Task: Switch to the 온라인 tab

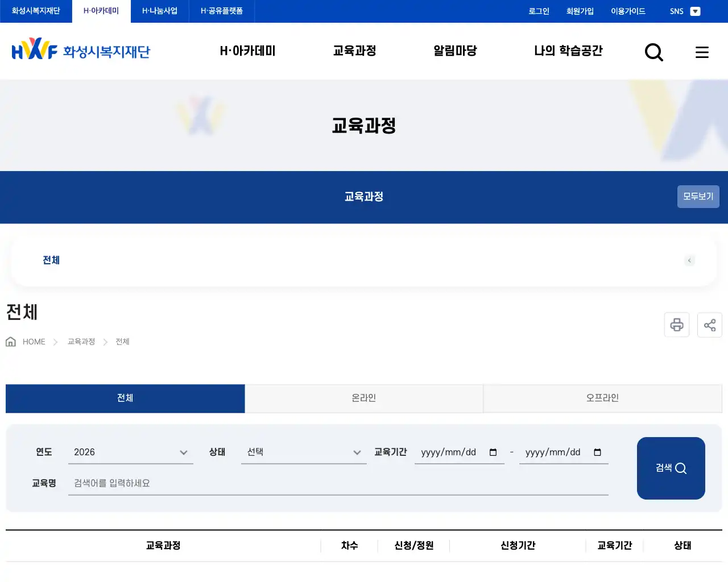Action: tap(364, 398)
